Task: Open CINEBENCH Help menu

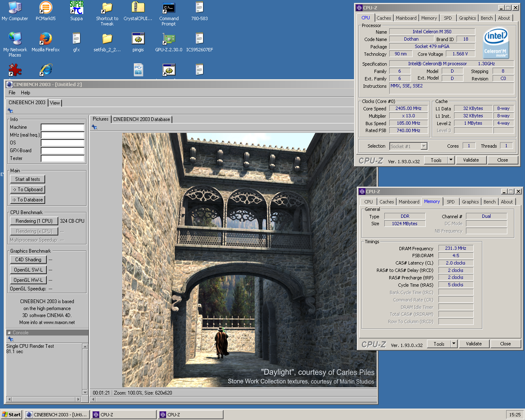Action: [25, 93]
